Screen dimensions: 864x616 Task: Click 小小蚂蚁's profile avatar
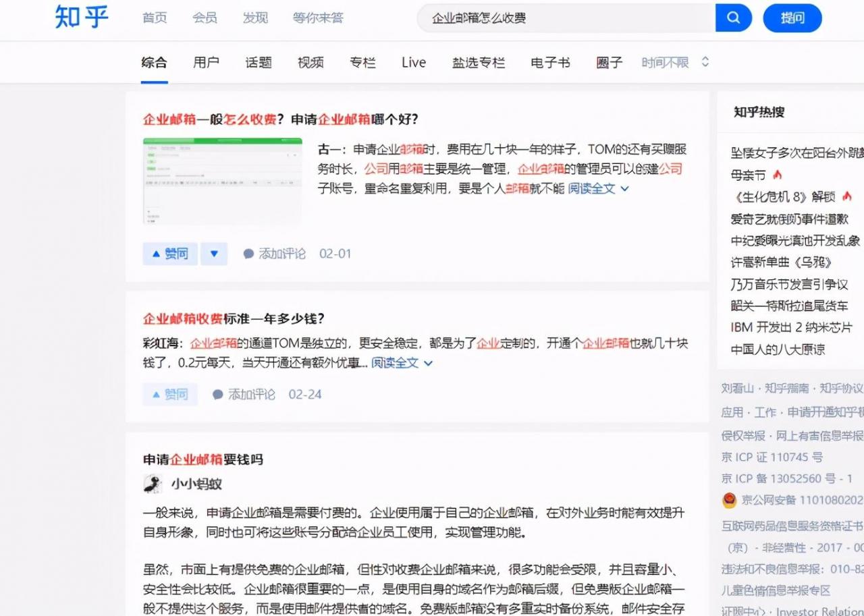[x=153, y=484]
